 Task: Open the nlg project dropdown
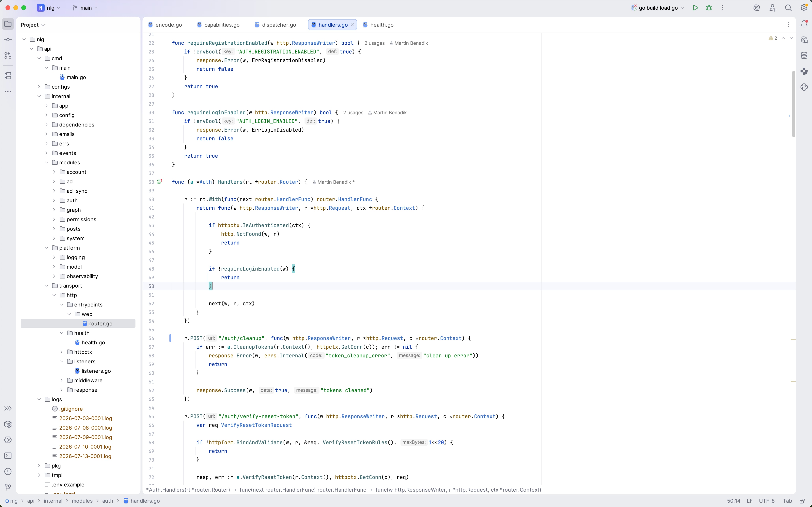coord(49,8)
